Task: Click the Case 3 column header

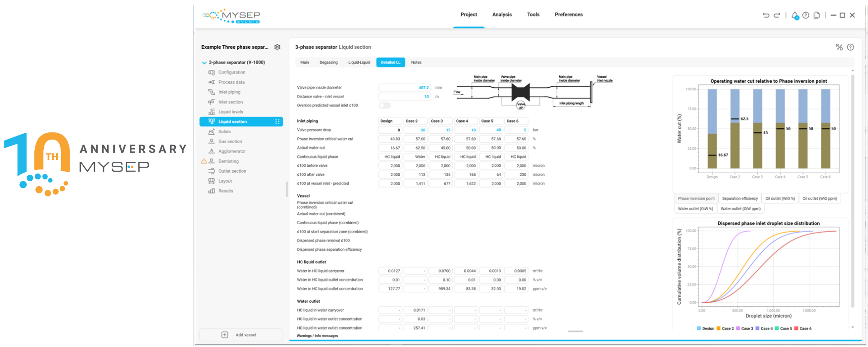Action: point(440,121)
